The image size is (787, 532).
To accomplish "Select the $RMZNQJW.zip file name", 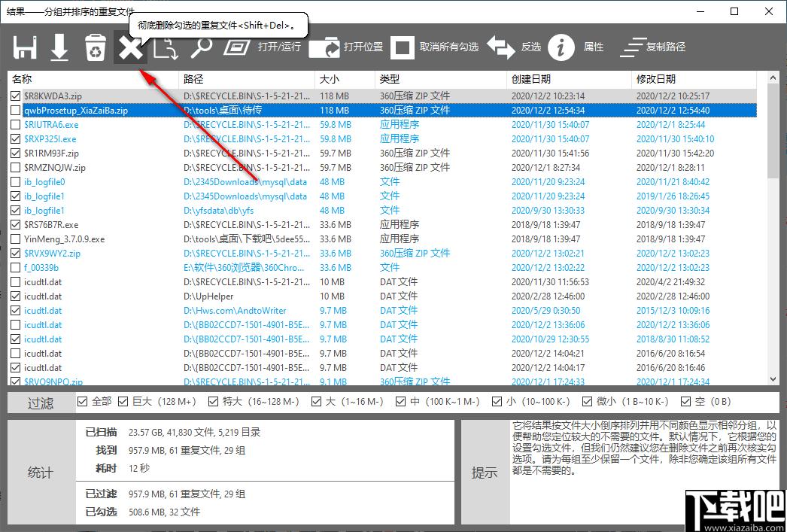I will tap(55, 168).
